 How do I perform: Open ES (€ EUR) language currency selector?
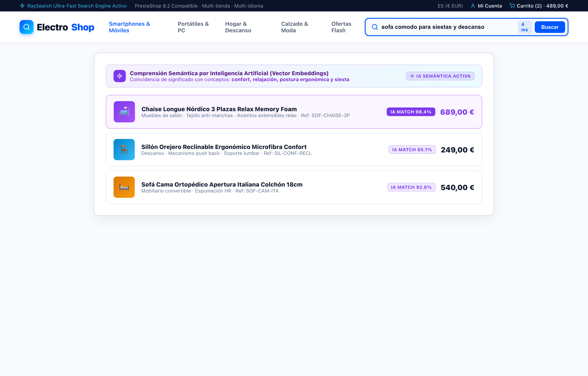[450, 6]
